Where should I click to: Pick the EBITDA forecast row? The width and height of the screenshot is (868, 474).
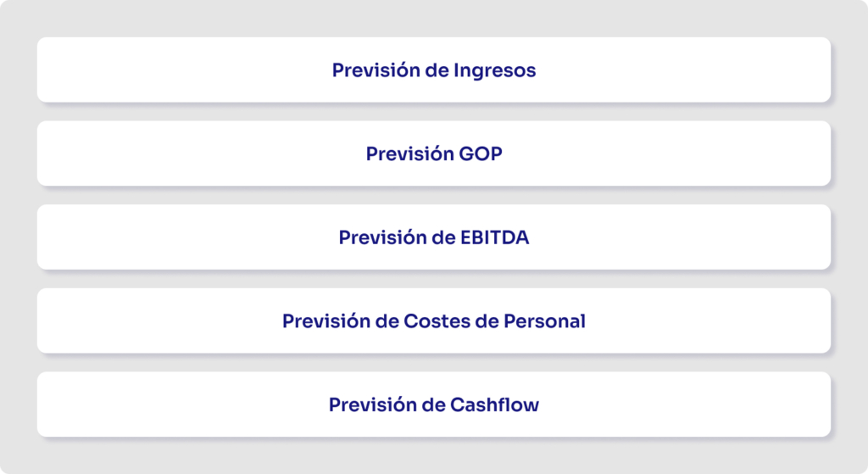coord(433,237)
